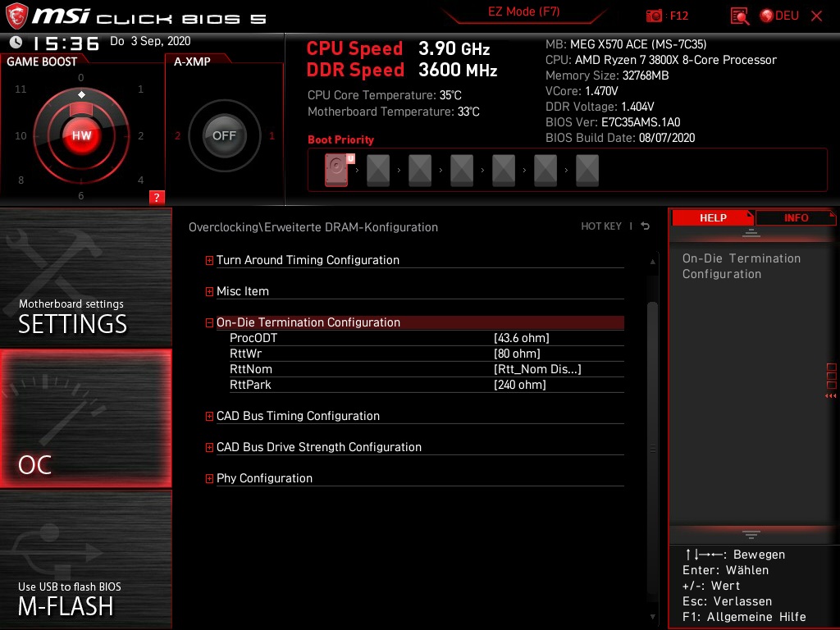This screenshot has height=630, width=840.
Task: Open the OC overclocking section
Action: pos(85,418)
